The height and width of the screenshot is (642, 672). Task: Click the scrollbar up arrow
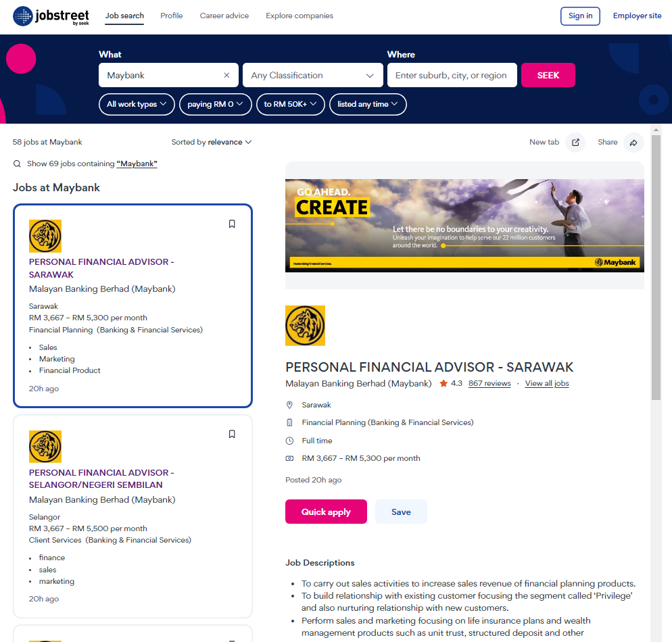pos(656,129)
